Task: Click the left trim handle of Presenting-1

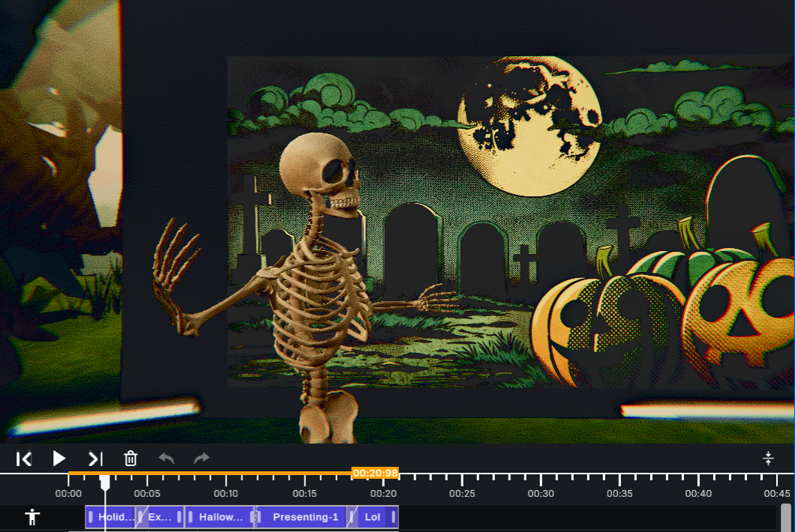Action: tap(258, 517)
